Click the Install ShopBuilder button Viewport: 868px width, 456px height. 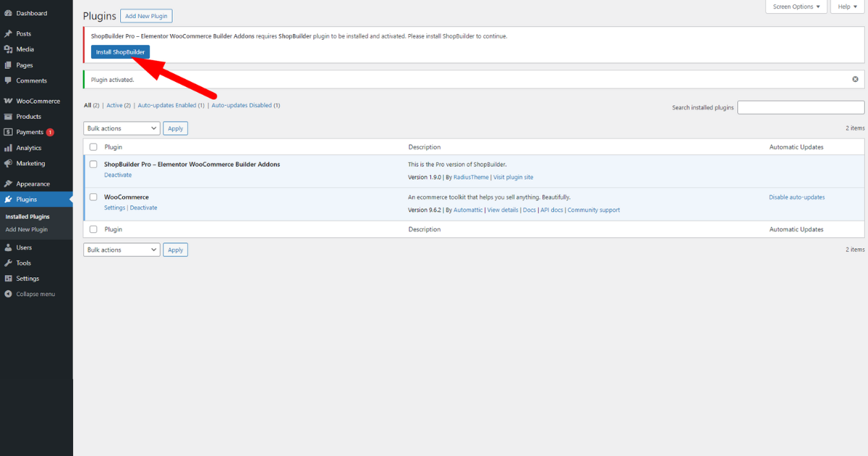click(120, 52)
